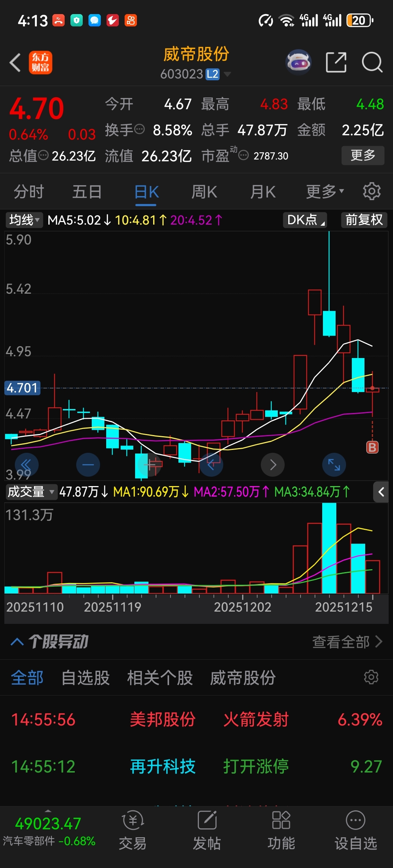Tap the 20251215 date label
This screenshot has width=393, height=868.
pyautogui.click(x=344, y=607)
